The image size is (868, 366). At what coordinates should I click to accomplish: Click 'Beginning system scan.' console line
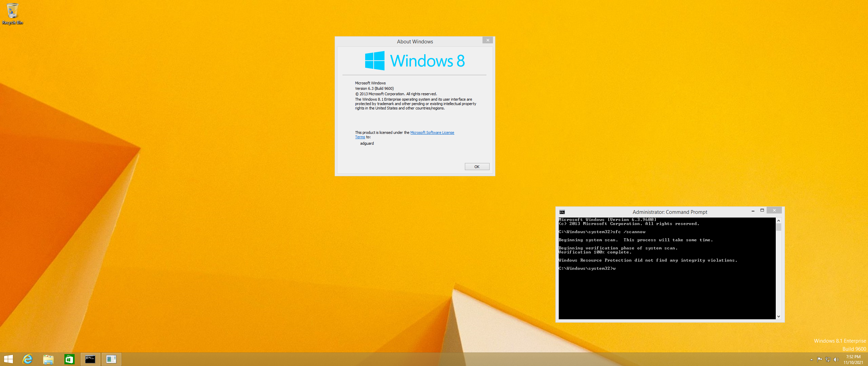[x=636, y=240]
